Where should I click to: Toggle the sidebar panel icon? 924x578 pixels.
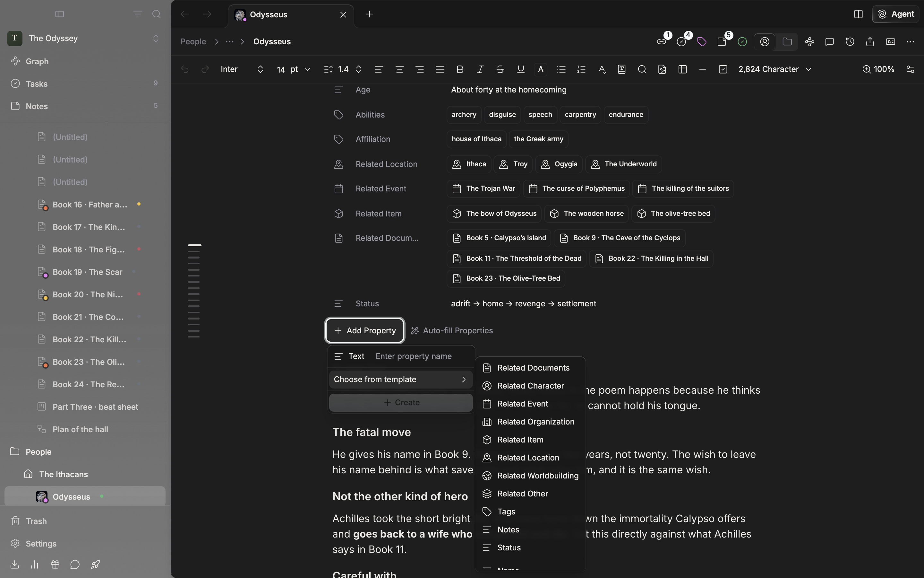tap(60, 14)
